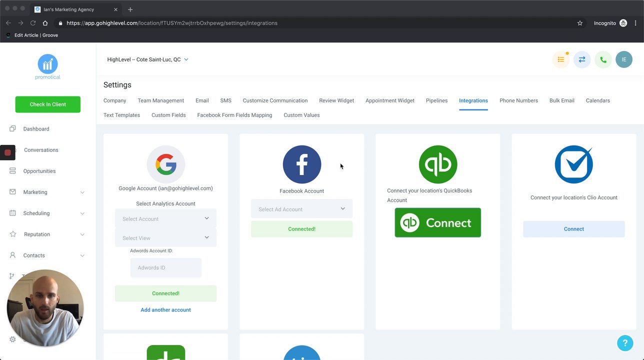Click the Facebook logo icon
This screenshot has width=644, height=360.
301,164
